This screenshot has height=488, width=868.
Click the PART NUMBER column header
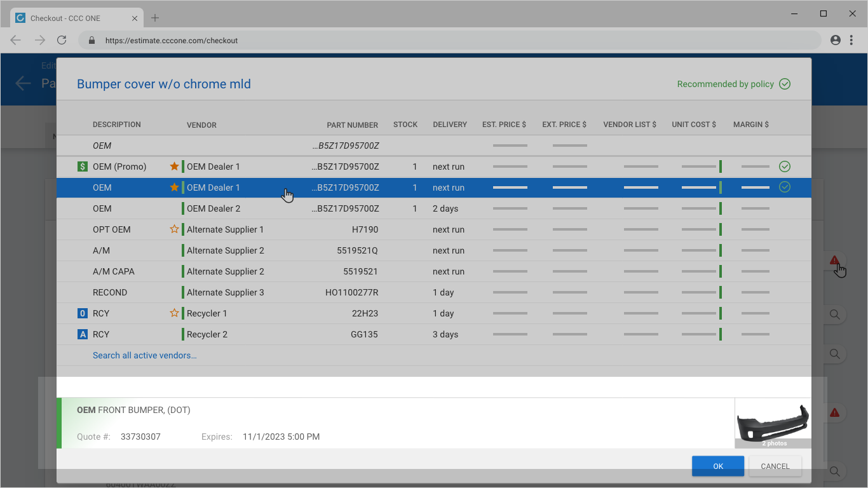[353, 125]
